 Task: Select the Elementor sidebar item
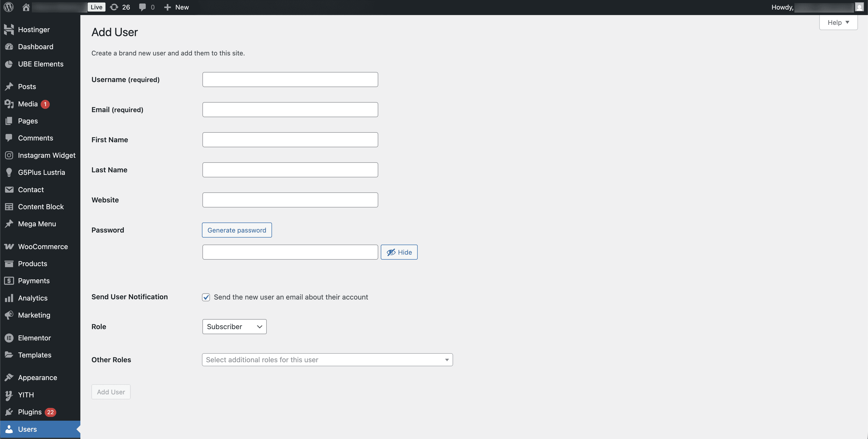coord(34,338)
